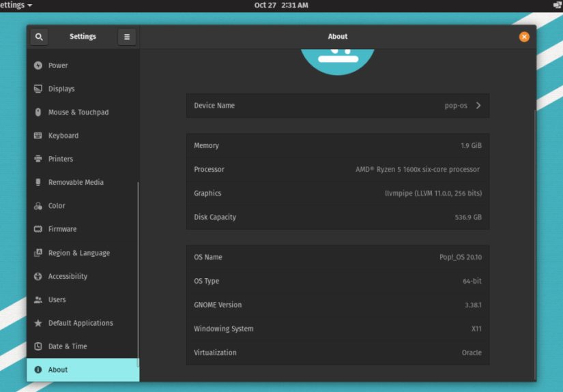Click the Date & Time clock icon

(38, 346)
